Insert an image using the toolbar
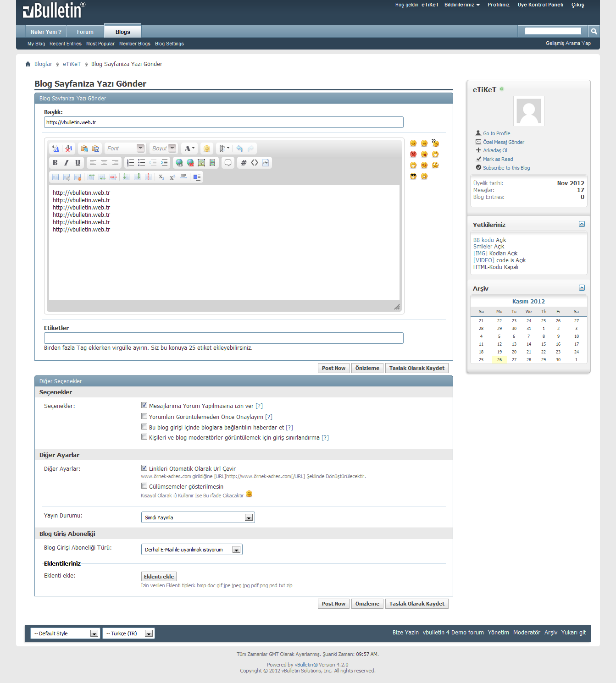Screen dimensions: 616x683 pos(201,163)
